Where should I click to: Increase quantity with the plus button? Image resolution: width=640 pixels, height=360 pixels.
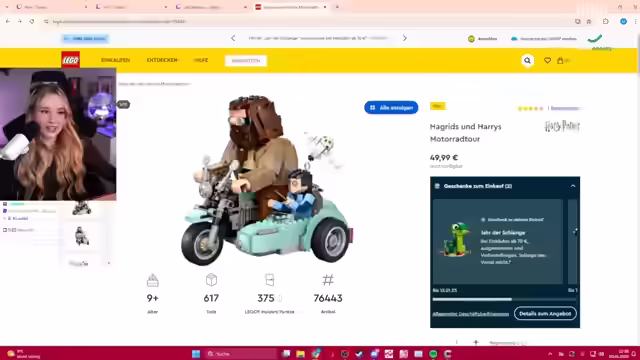476,342
